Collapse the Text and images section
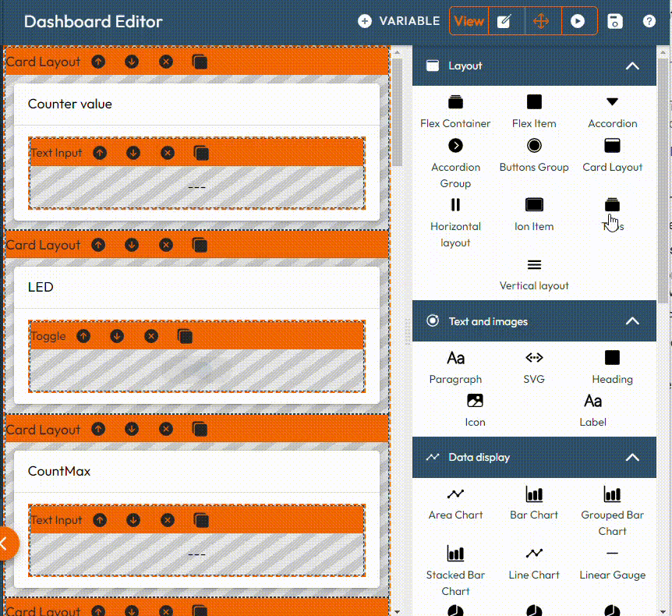 click(632, 321)
